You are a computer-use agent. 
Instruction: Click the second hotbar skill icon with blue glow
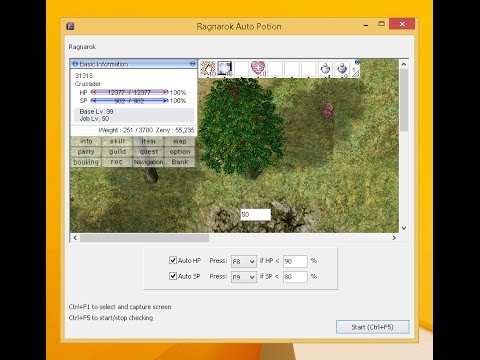[225, 68]
